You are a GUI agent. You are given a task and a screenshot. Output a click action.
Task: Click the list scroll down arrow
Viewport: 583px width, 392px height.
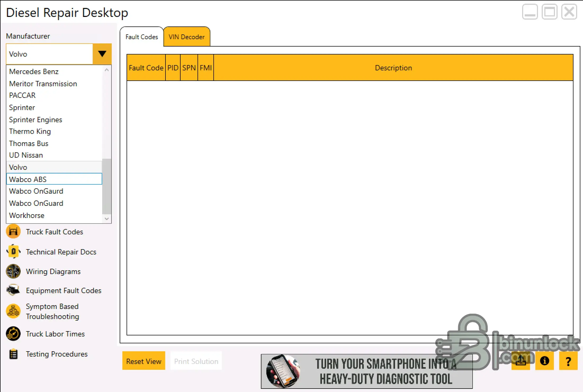pyautogui.click(x=107, y=219)
